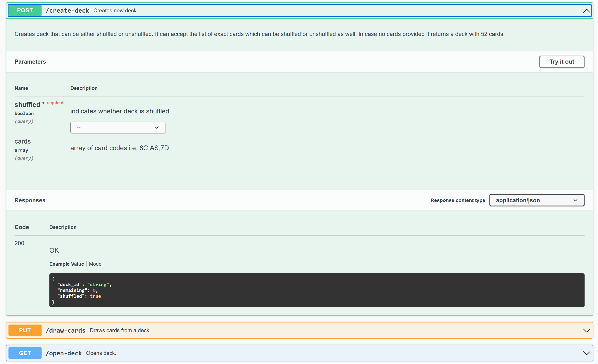Click the 'boolean' type label
598x364 pixels.
pos(24,113)
